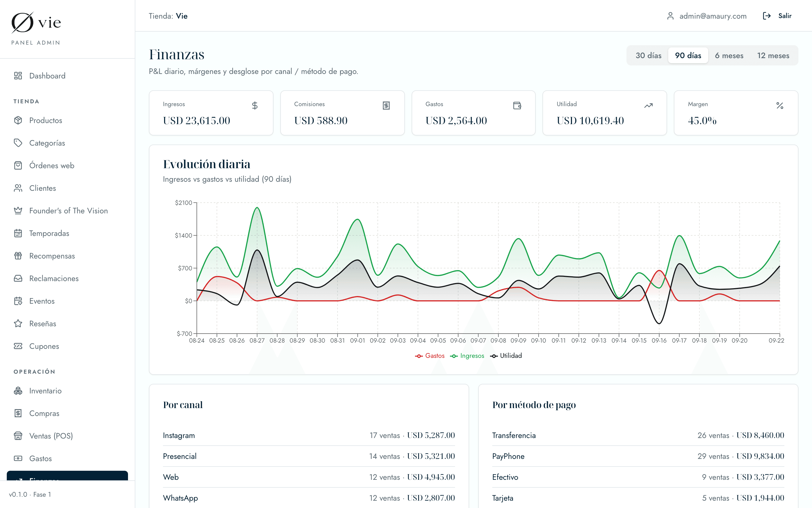Viewport: 812px width, 508px height.
Task: Click the Transferencia payment row
Action: click(x=638, y=435)
